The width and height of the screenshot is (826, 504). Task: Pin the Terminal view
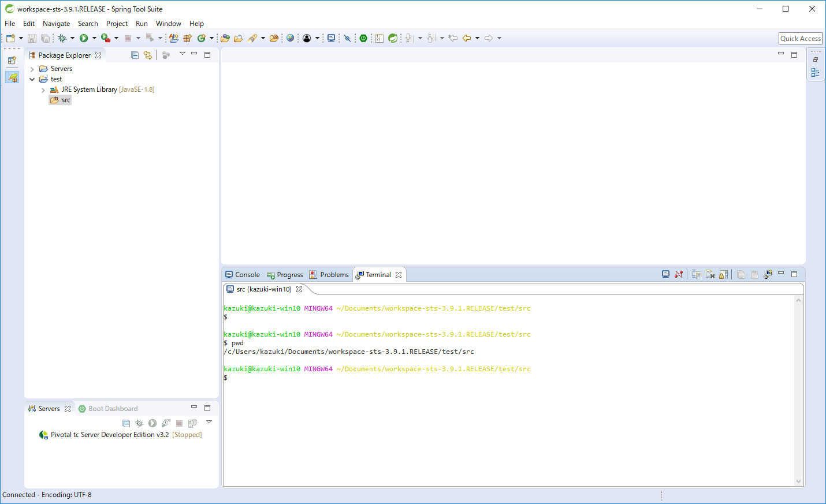679,274
